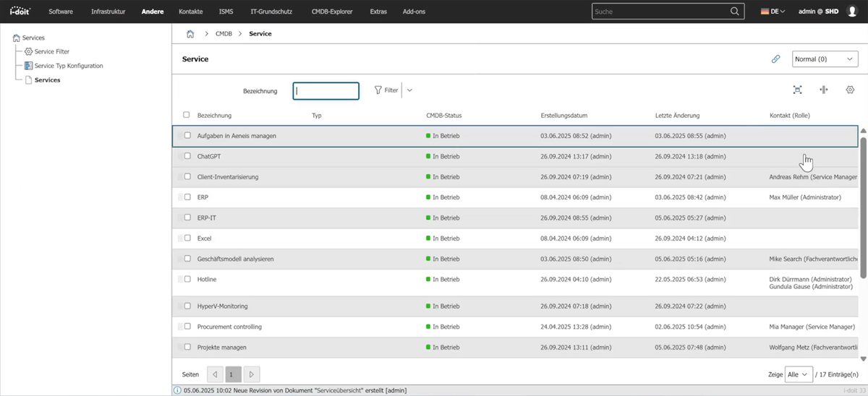
Task: Click the table vertical scrollbar
Action: coord(863,208)
